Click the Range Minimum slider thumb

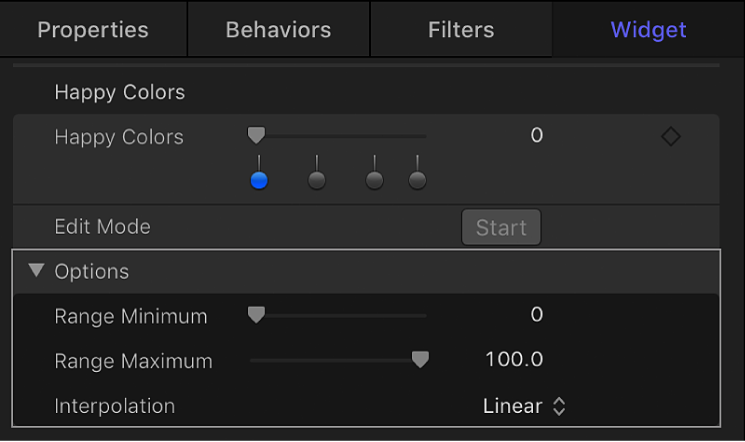coord(256,315)
